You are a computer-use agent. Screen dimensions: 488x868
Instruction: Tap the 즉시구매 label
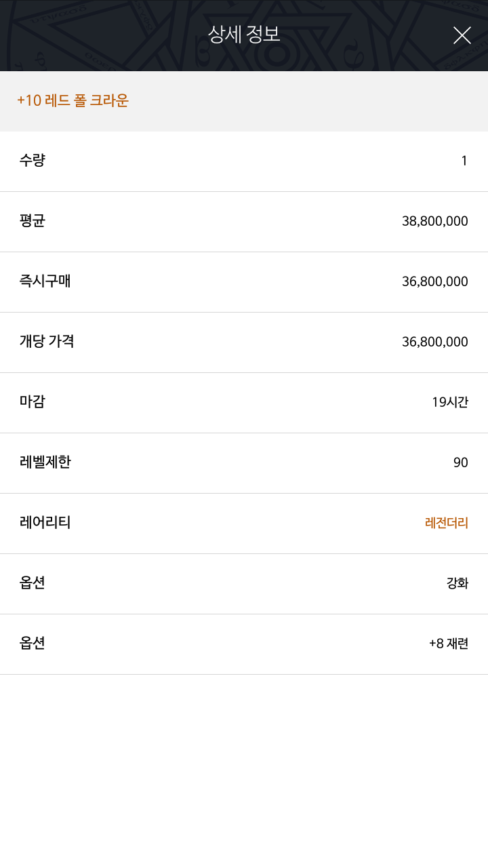pyautogui.click(x=45, y=281)
